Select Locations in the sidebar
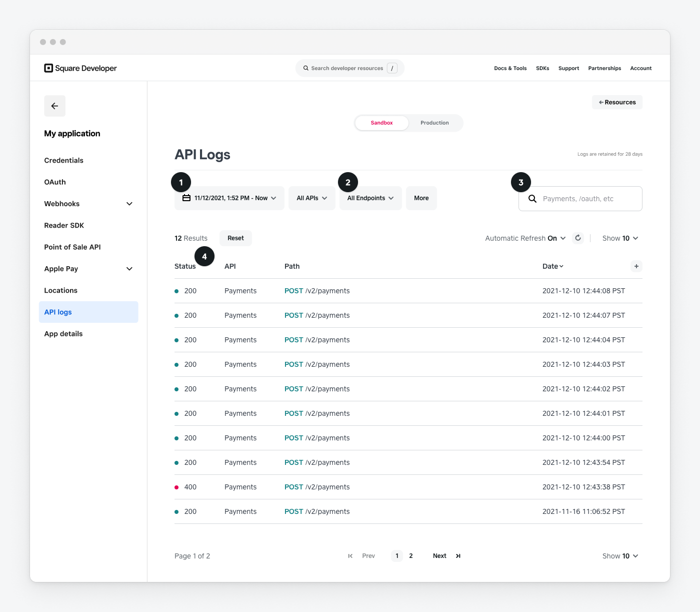Screen dimensions: 700x612 [88, 290]
